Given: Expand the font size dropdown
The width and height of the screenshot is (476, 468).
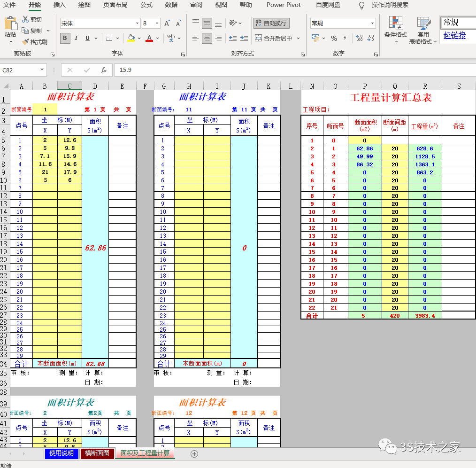Looking at the screenshot, I should pos(157,23).
